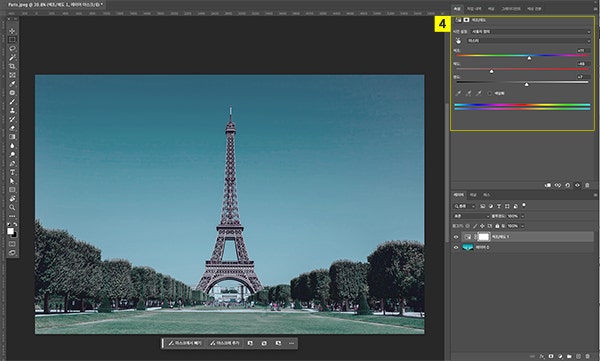Activate the on-image targeted adjustment hand tool

[x=458, y=41]
